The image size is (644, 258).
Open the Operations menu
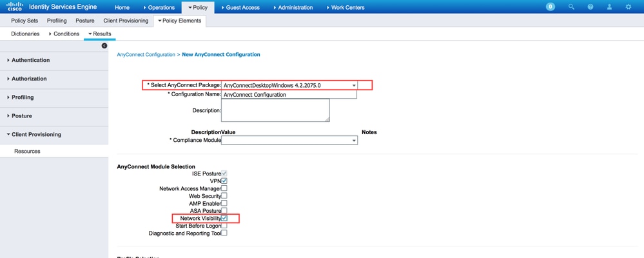pyautogui.click(x=159, y=7)
